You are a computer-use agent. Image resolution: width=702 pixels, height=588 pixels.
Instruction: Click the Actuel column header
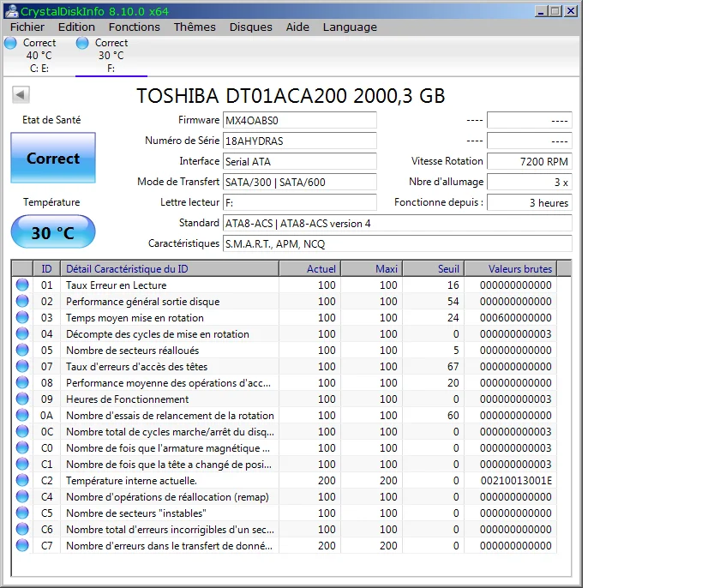(309, 268)
